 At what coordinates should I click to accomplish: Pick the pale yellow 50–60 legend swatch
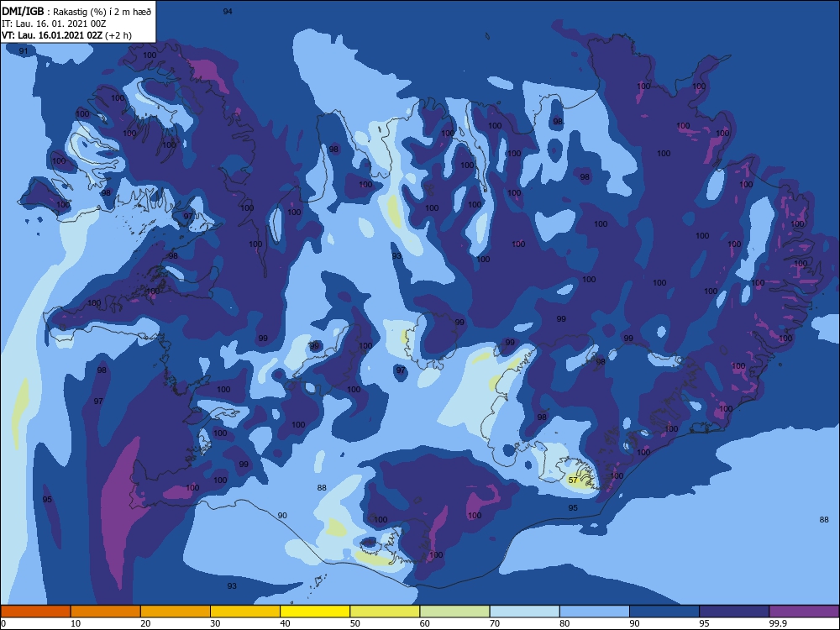click(x=385, y=612)
